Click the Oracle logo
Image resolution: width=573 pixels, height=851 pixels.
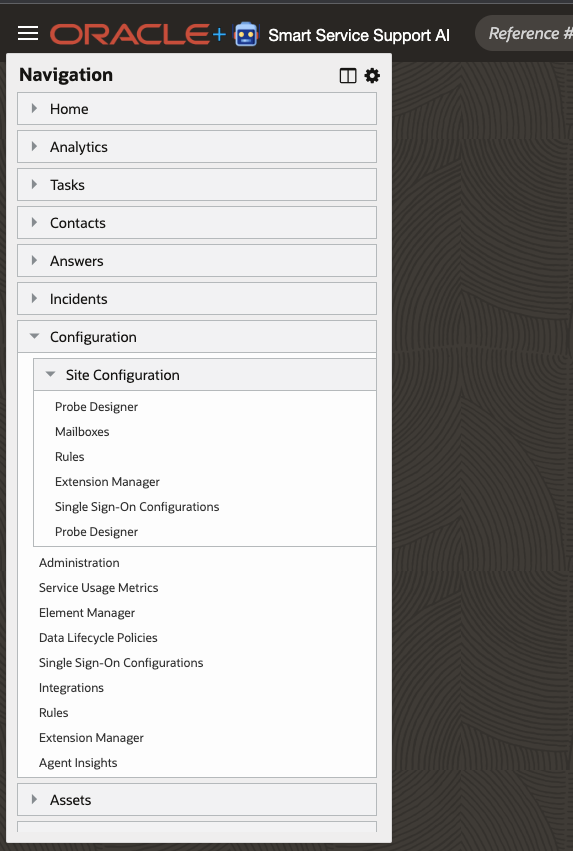[x=130, y=34]
